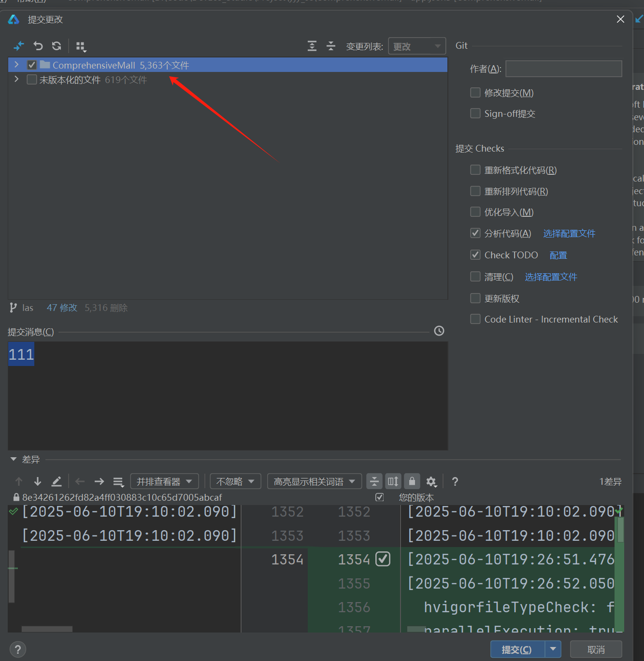This screenshot has width=644, height=661.
Task: Click the commit message text area
Action: coord(228,396)
